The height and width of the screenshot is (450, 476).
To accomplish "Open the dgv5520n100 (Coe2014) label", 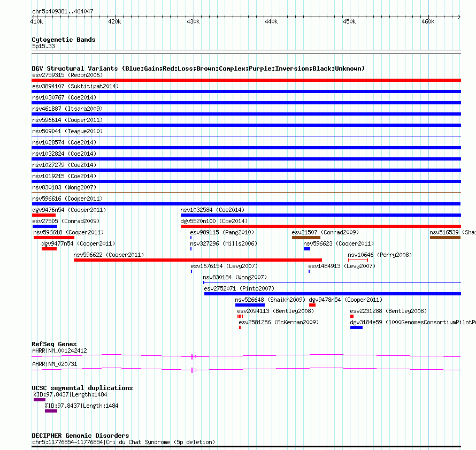I will tap(214, 221).
